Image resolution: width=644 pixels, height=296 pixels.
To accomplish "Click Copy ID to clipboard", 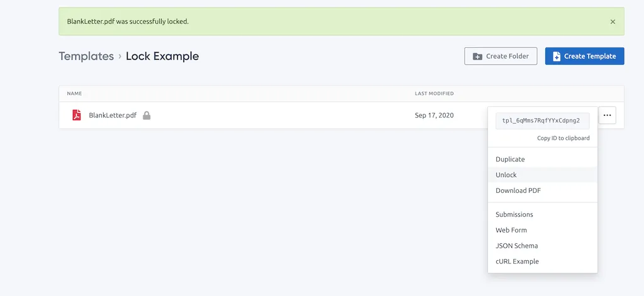I will pos(563,138).
